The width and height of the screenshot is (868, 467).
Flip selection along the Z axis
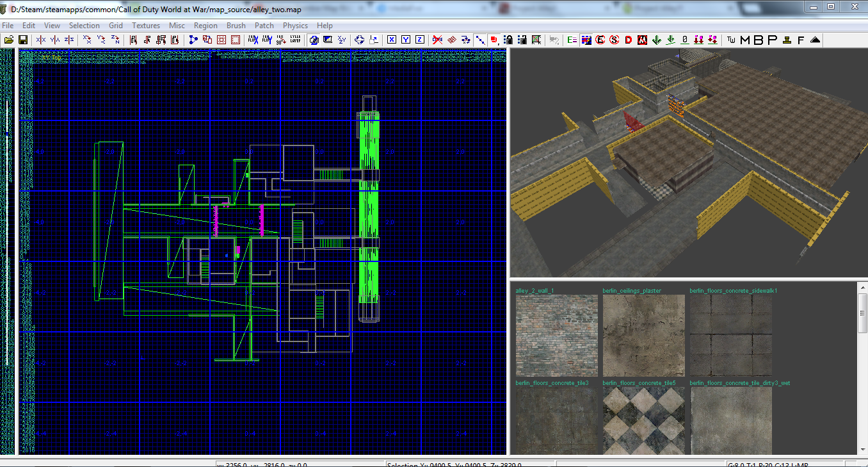pos(69,40)
